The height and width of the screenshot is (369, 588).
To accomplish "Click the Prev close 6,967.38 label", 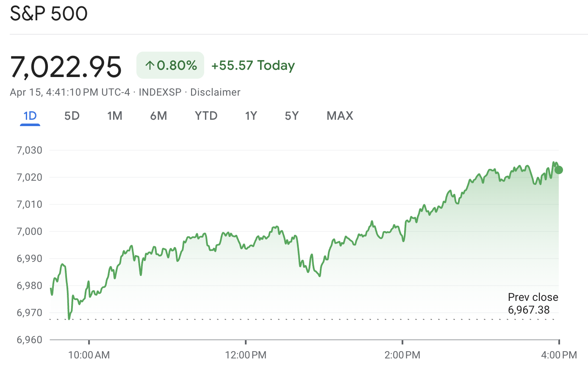I will coord(533,303).
